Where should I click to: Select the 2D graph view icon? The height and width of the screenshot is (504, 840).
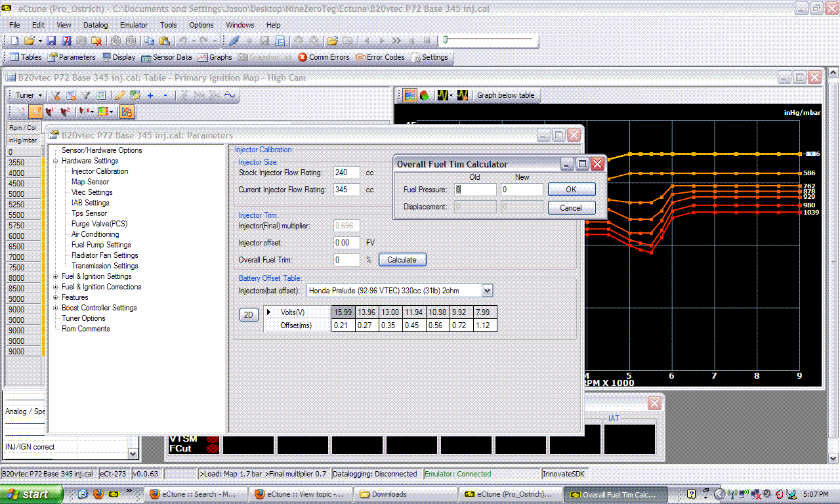click(409, 95)
